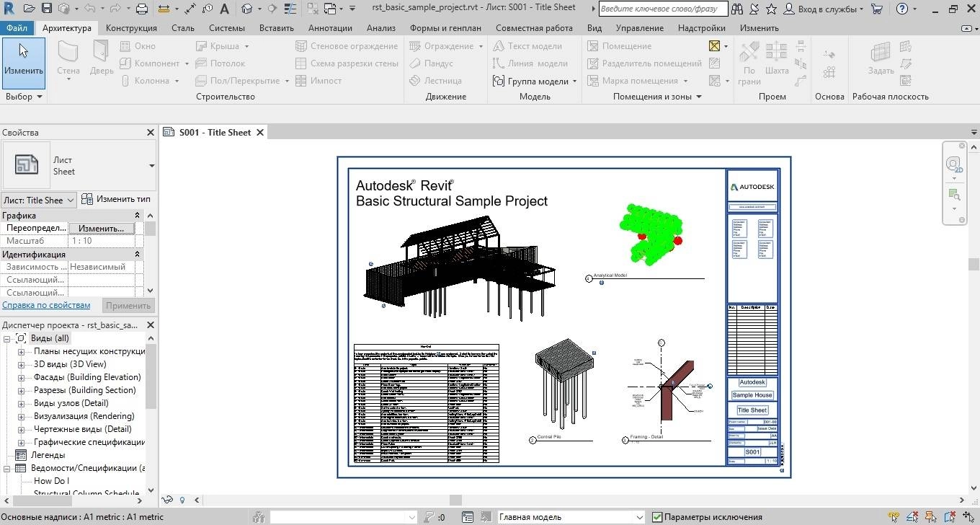Select How Do I schedule in browser
This screenshot has width=980, height=525.
click(51, 481)
